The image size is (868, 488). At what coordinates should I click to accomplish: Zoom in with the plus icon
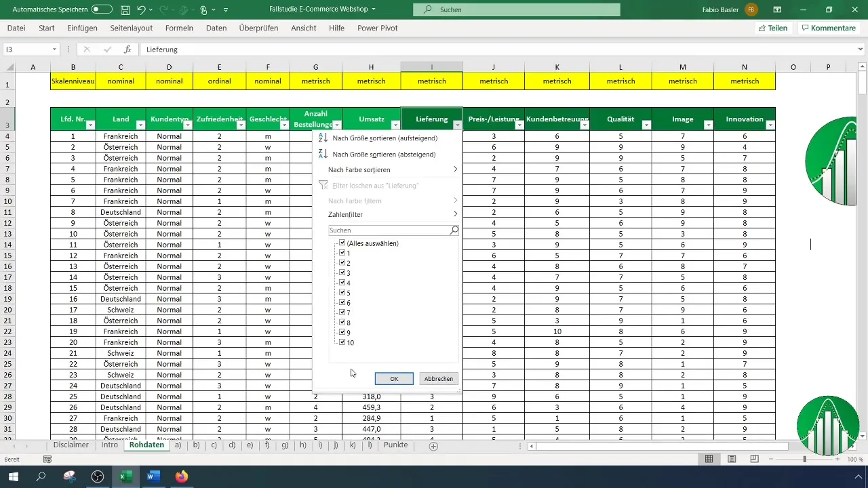pyautogui.click(x=837, y=460)
